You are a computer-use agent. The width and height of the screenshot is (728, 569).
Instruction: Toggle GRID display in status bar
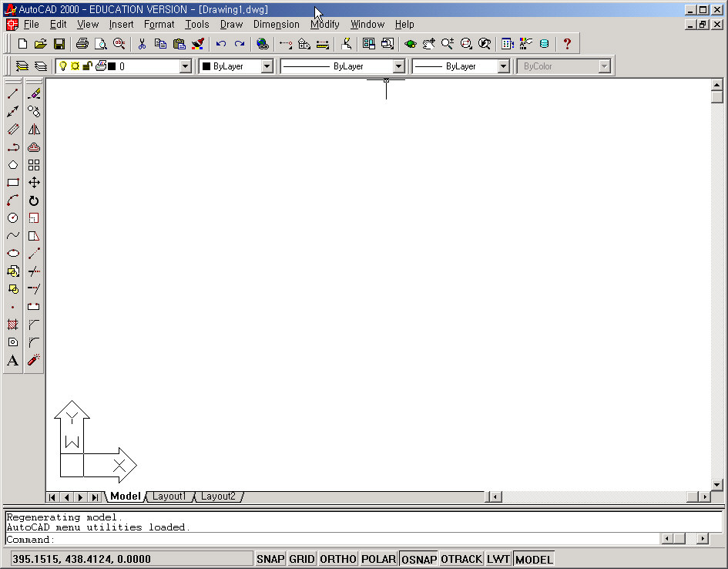pyautogui.click(x=302, y=559)
